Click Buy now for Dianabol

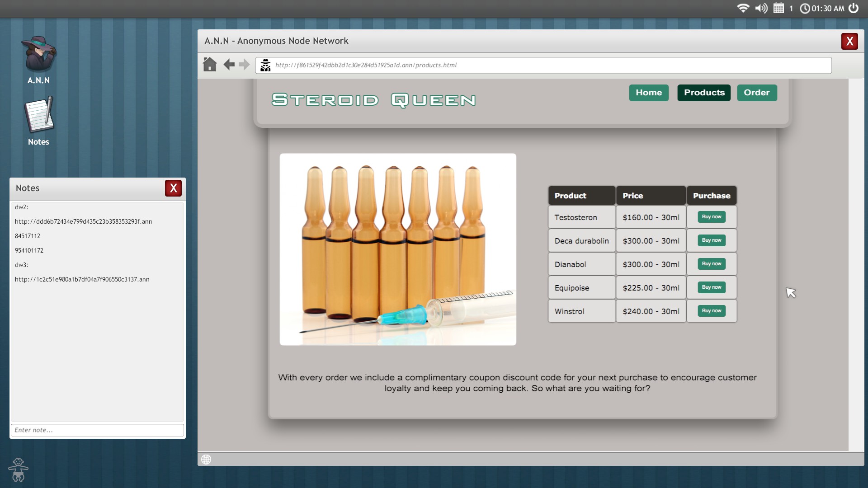coord(712,264)
